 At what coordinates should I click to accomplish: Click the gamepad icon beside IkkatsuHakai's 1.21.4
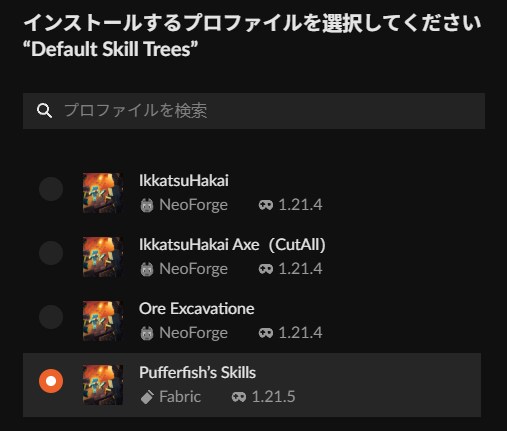coord(266,205)
